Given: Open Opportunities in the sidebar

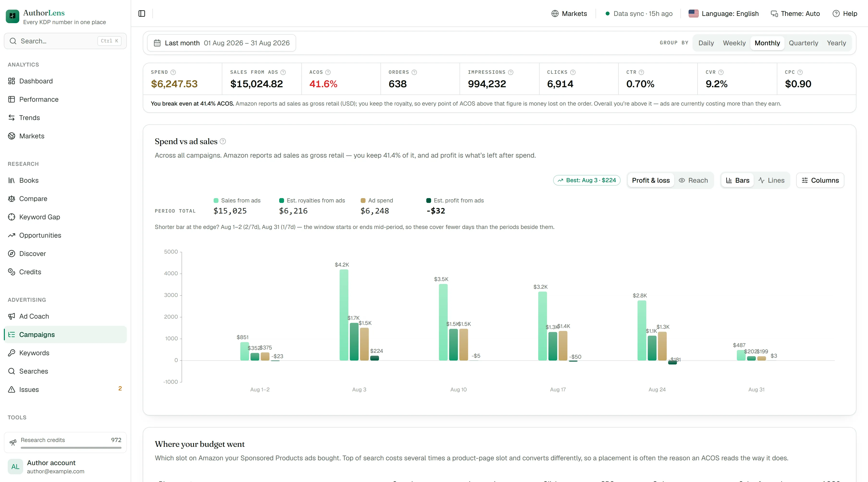Looking at the screenshot, I should (x=65, y=235).
